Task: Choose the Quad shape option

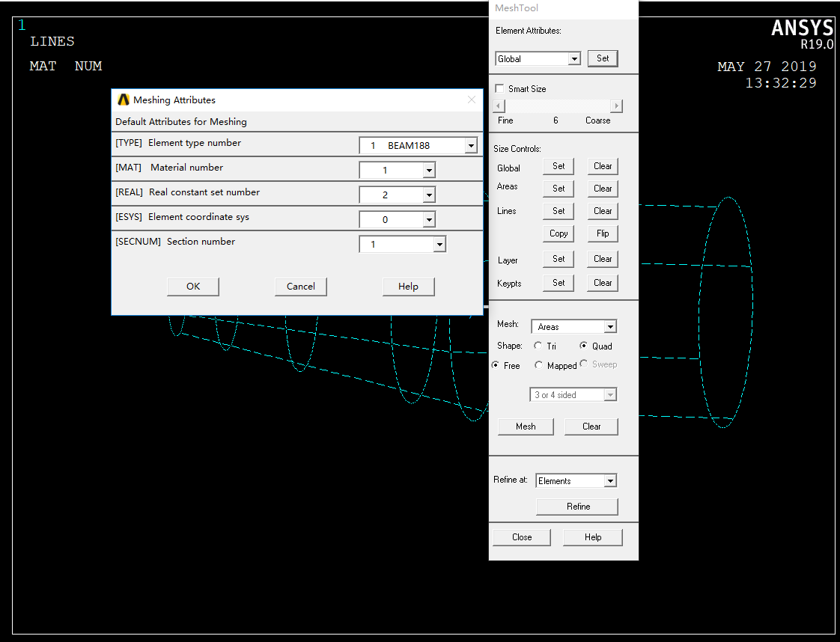Action: pyautogui.click(x=584, y=346)
